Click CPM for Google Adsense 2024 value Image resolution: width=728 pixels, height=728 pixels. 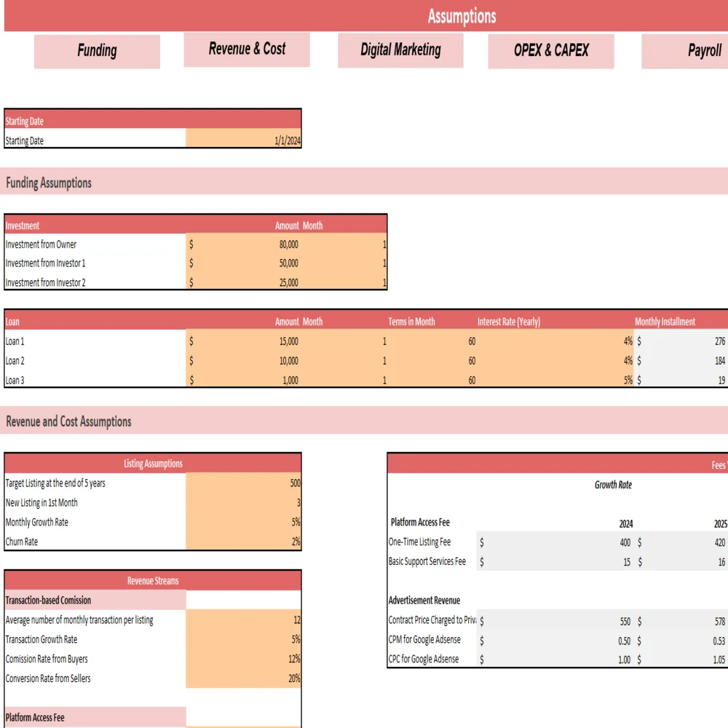[556, 641]
